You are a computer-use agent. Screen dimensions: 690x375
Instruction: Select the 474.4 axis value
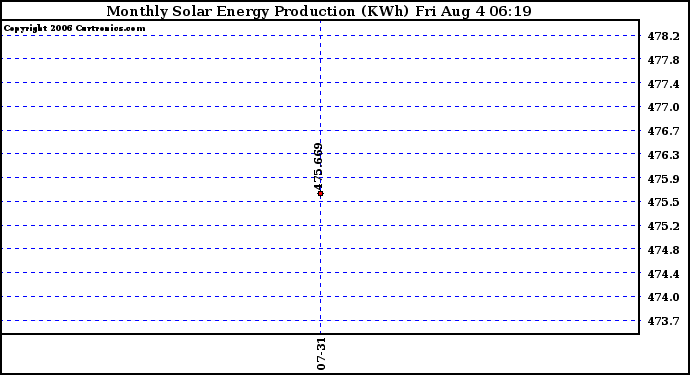[663, 274]
